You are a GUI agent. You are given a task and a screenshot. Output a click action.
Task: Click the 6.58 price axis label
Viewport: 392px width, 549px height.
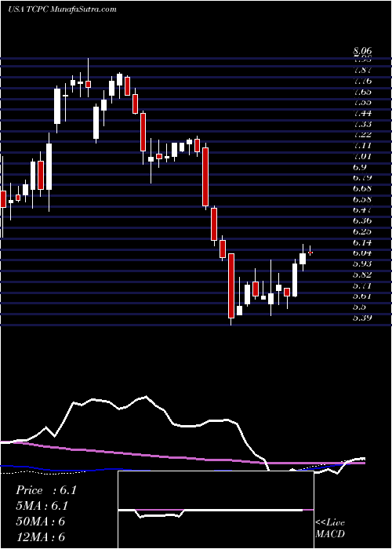click(363, 199)
